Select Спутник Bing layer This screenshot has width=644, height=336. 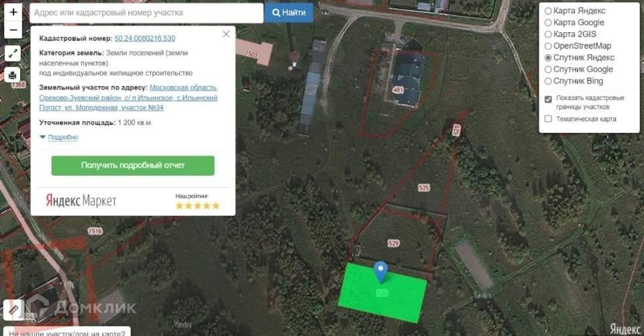[x=574, y=81]
